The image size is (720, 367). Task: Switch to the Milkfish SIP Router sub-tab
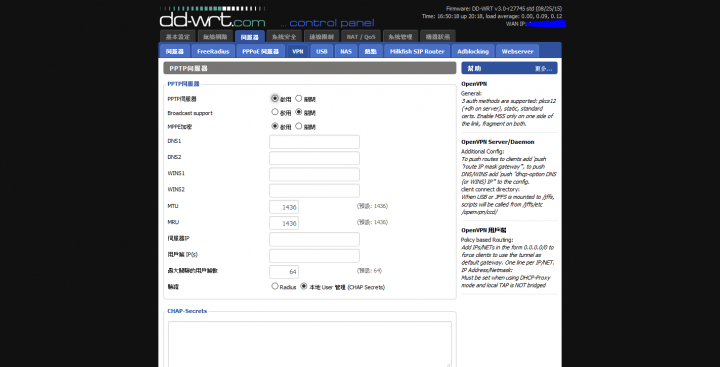coord(417,51)
